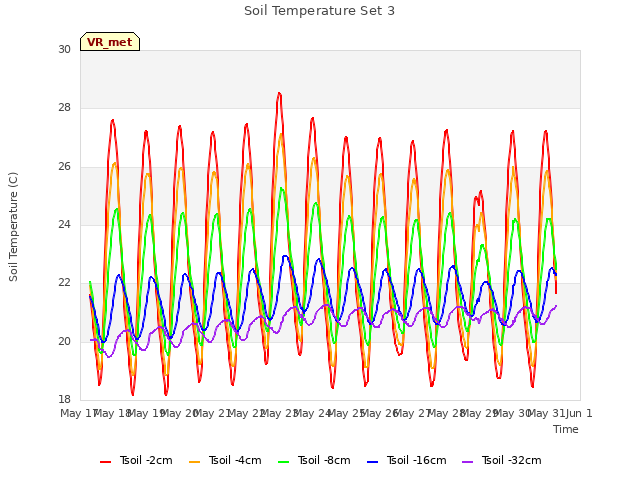Click the May 30 x-axis label

point(512,413)
